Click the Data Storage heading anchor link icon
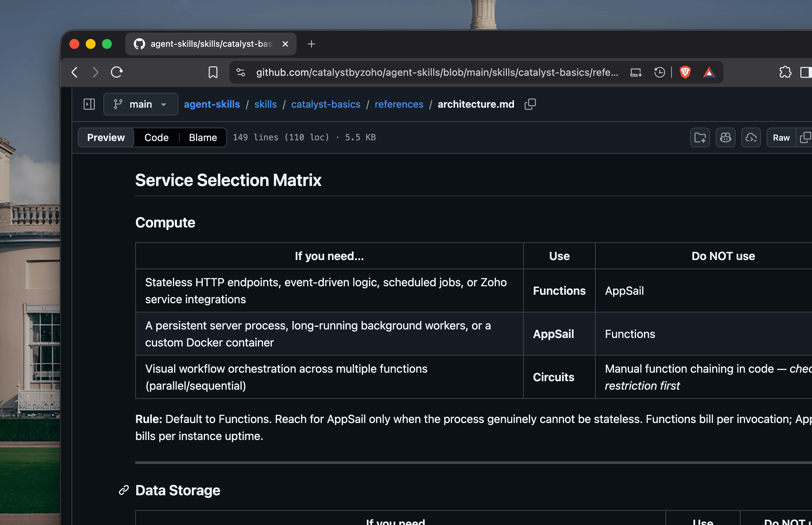Image resolution: width=812 pixels, height=525 pixels. pos(124,490)
